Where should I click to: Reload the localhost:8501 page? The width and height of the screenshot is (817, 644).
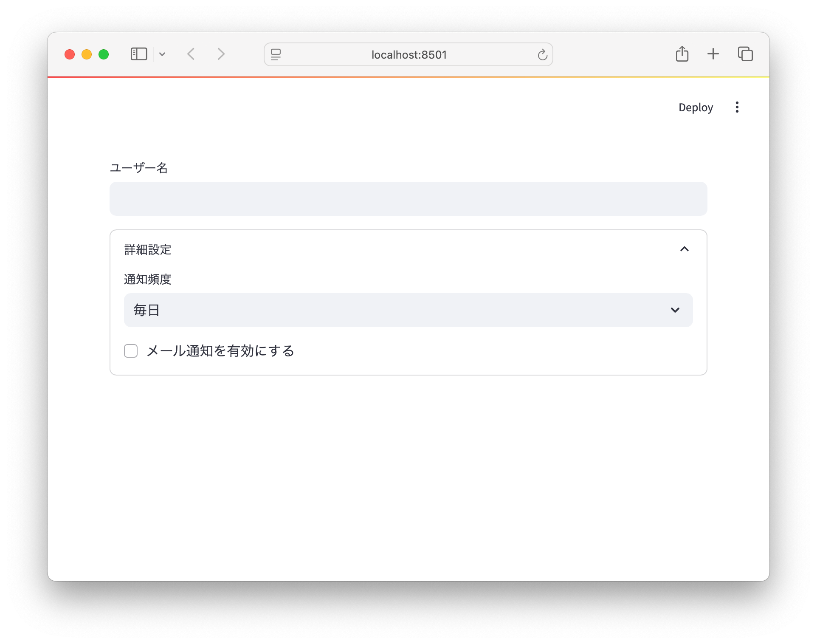click(x=542, y=54)
